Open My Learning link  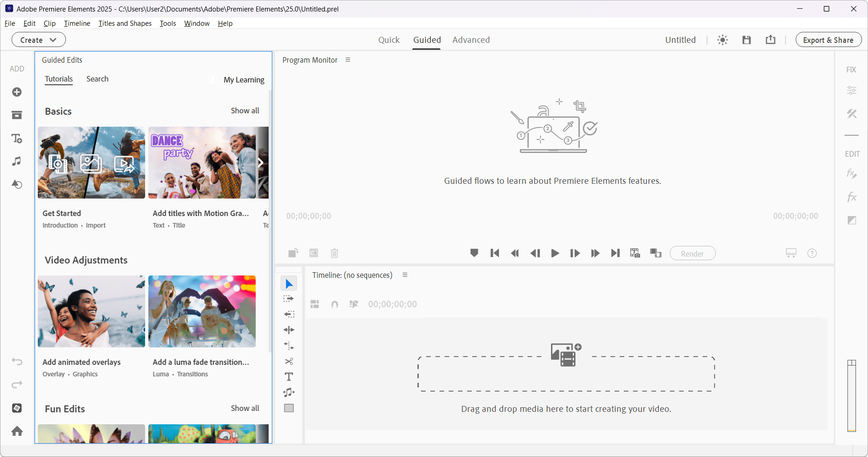coord(244,80)
